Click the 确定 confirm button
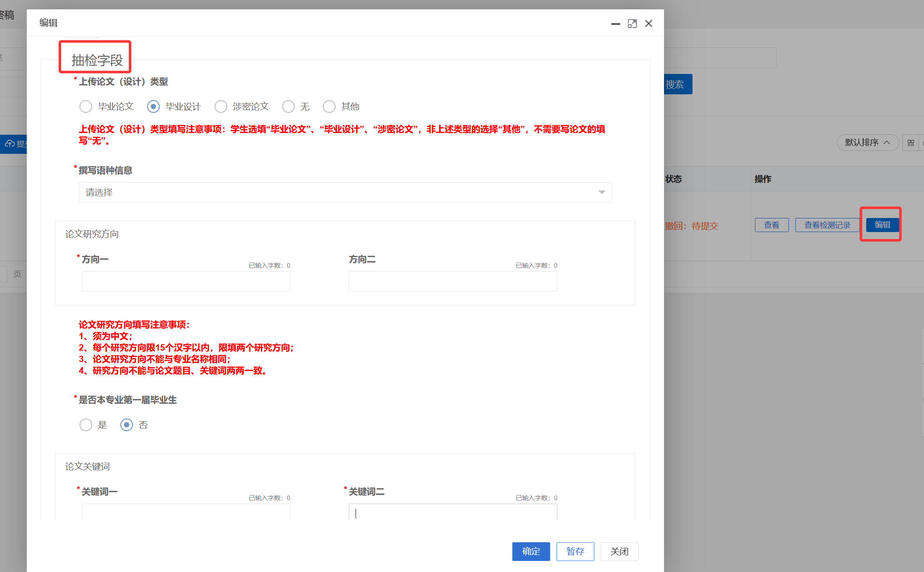The height and width of the screenshot is (572, 924). pos(531,552)
